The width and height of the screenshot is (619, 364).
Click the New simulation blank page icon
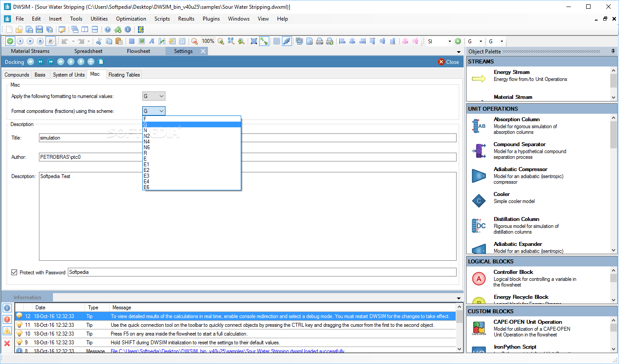click(9, 30)
